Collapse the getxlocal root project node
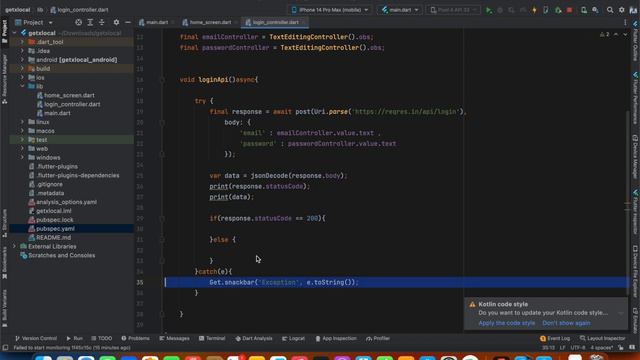The height and width of the screenshot is (360, 640). 15,33
